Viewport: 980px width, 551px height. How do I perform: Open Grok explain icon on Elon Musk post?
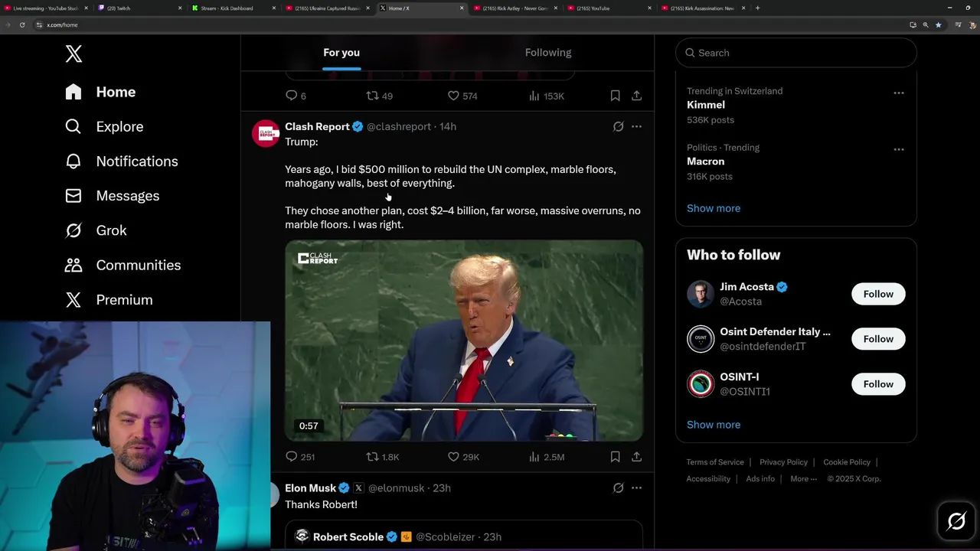click(618, 487)
